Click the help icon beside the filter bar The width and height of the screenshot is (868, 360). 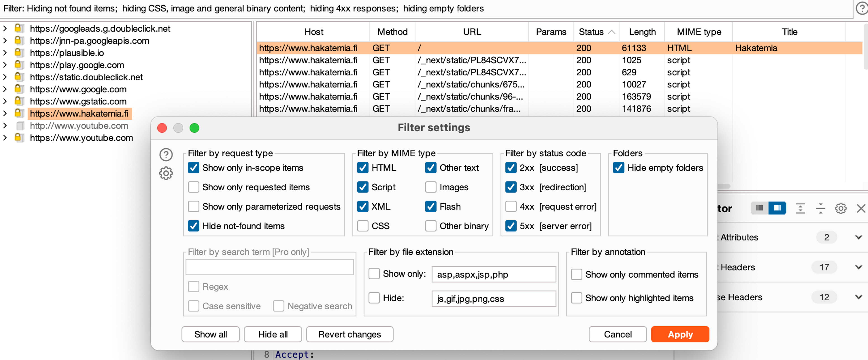click(862, 8)
